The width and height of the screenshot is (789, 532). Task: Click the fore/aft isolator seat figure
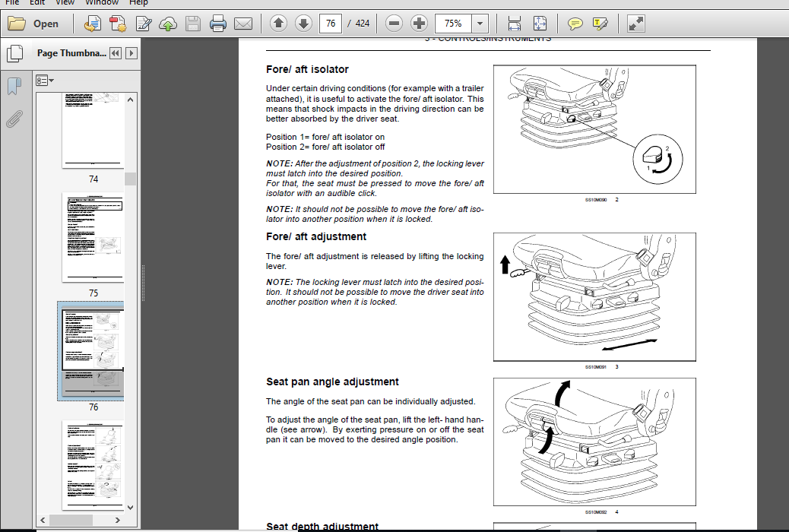click(x=594, y=129)
